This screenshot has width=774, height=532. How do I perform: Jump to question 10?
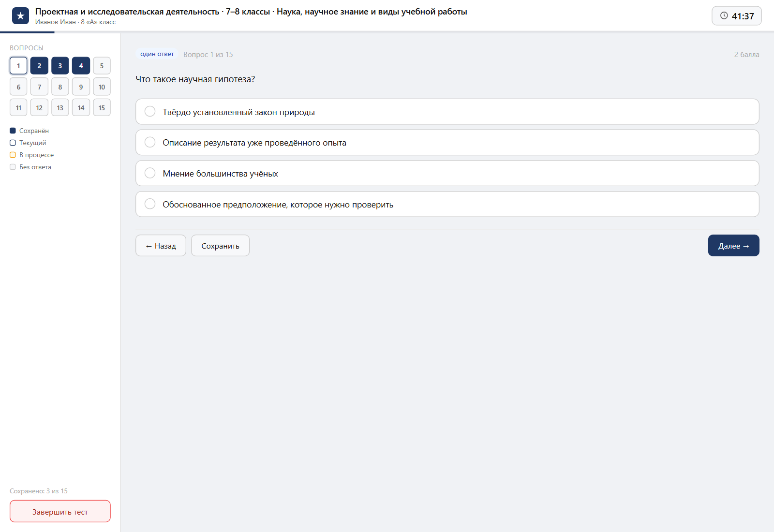coord(102,87)
